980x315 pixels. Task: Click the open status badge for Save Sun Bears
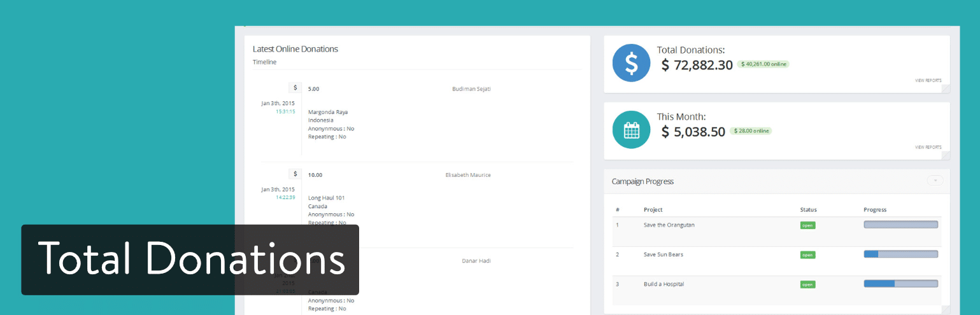[807, 255]
